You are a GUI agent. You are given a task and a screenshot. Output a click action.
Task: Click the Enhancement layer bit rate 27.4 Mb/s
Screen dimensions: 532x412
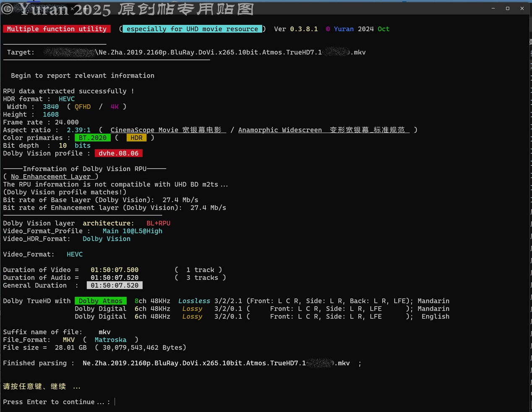pos(208,208)
